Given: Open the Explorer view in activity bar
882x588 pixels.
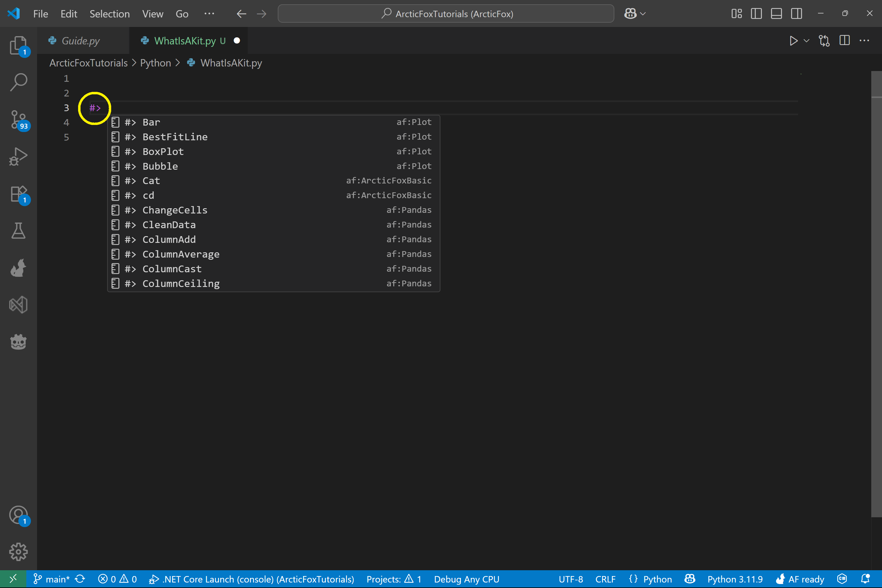Looking at the screenshot, I should (x=18, y=45).
